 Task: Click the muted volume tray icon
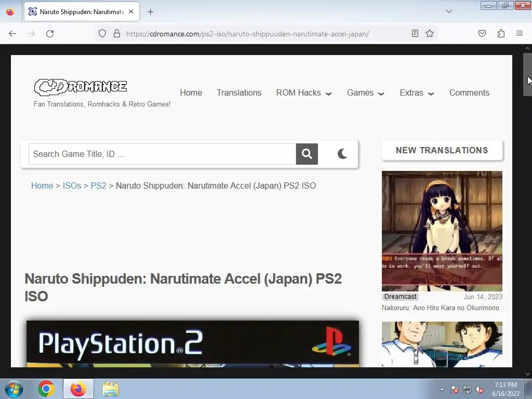(x=480, y=390)
